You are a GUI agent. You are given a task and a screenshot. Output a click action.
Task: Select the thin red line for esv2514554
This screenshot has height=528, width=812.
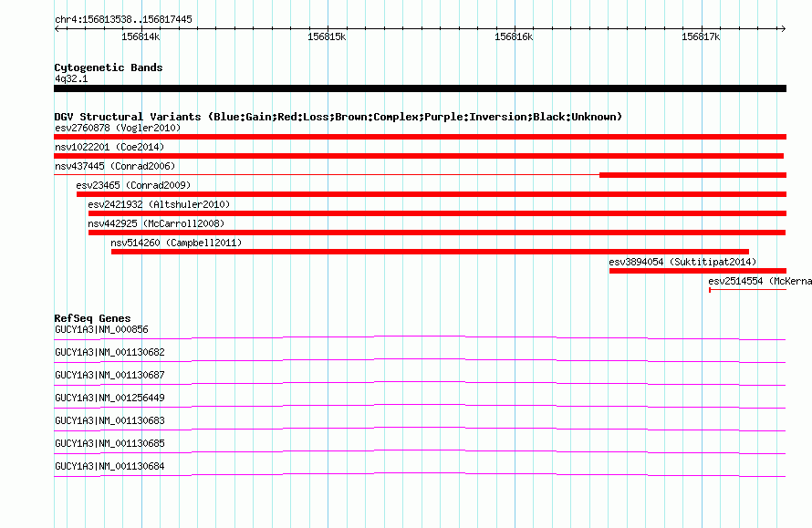[748, 290]
